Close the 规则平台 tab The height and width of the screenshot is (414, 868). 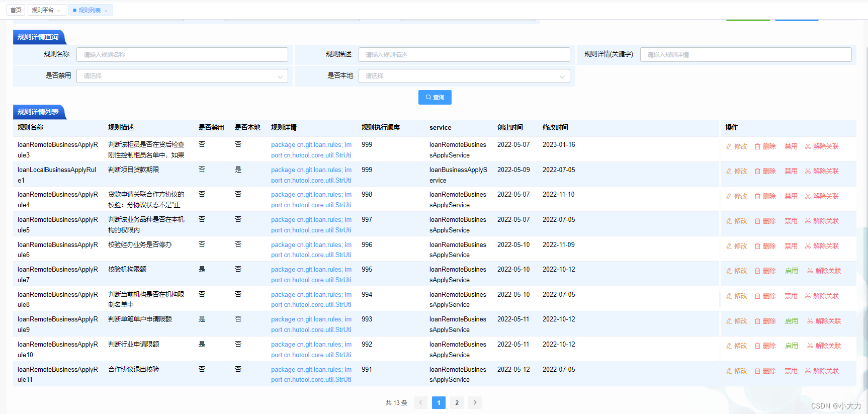[58, 11]
